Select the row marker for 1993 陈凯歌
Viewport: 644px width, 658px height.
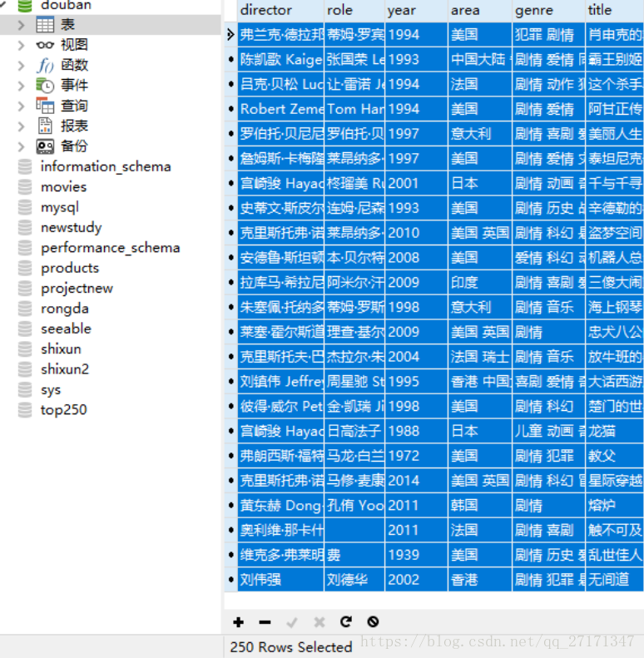coord(230,60)
